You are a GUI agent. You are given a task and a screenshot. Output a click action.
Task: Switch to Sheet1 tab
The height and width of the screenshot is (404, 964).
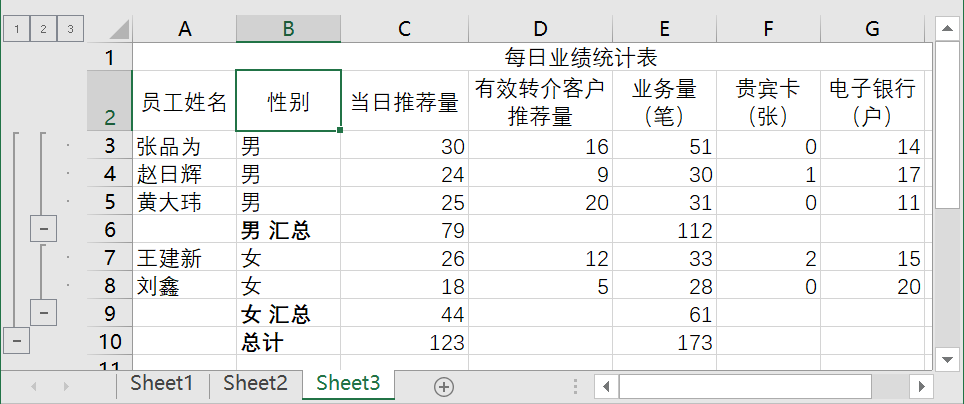[x=161, y=383]
